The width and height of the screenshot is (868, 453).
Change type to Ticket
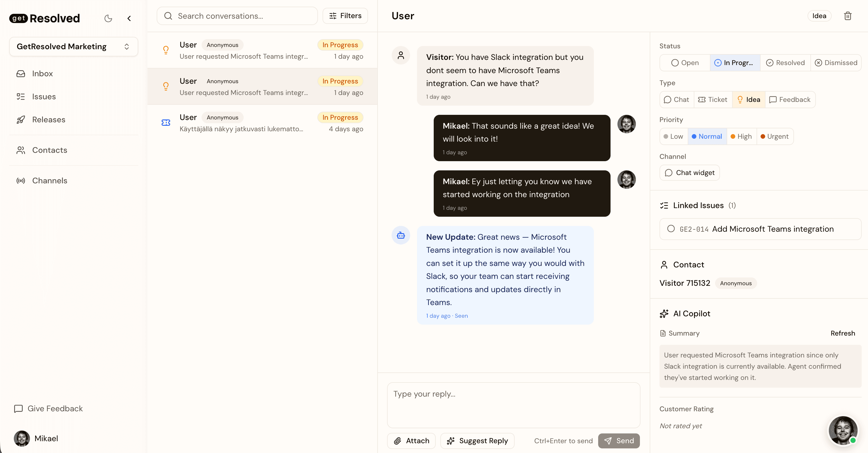pos(713,100)
